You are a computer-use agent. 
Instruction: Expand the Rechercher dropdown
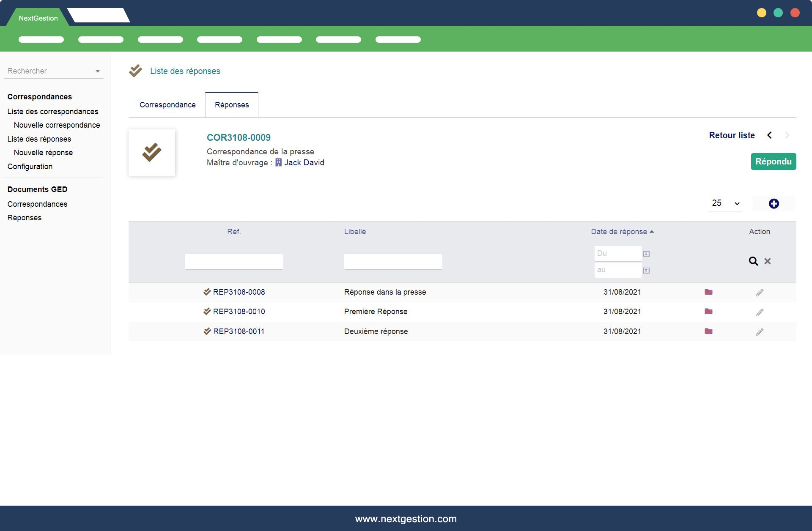[x=98, y=71]
